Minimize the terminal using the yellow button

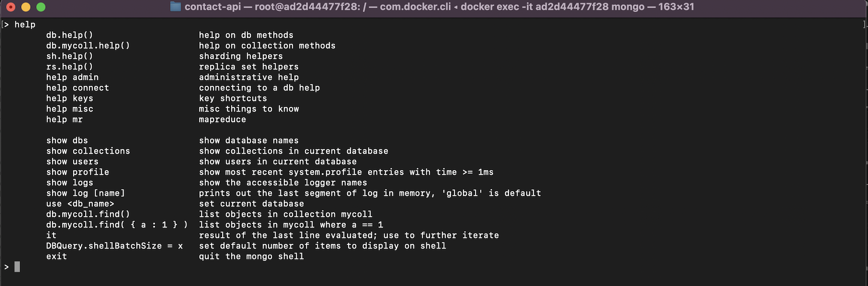(x=26, y=7)
